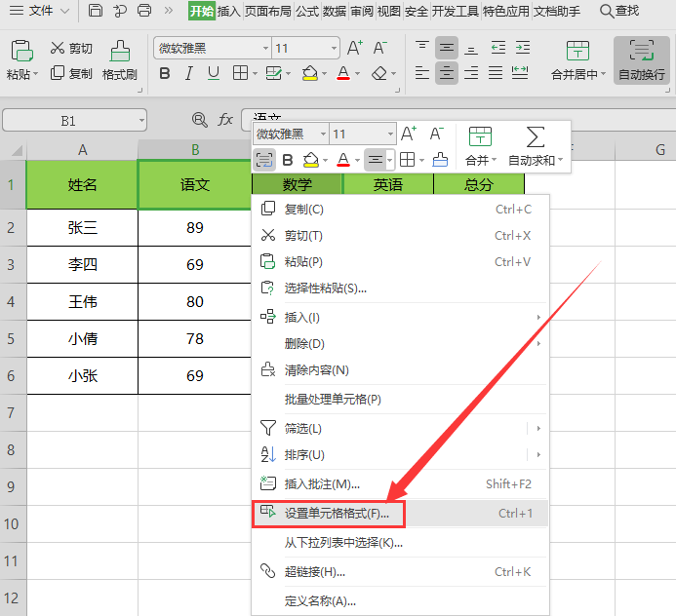Click mini toolbar font color A
676x616 pixels.
[x=343, y=160]
